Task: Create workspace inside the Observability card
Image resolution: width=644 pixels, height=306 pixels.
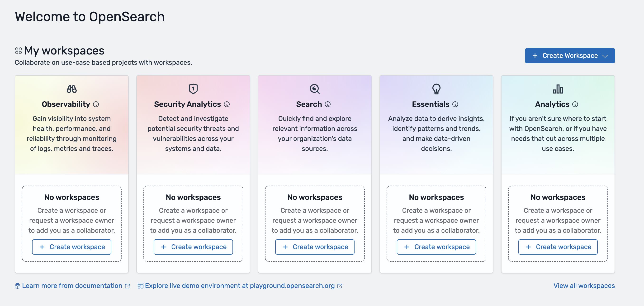Action: pyautogui.click(x=71, y=247)
